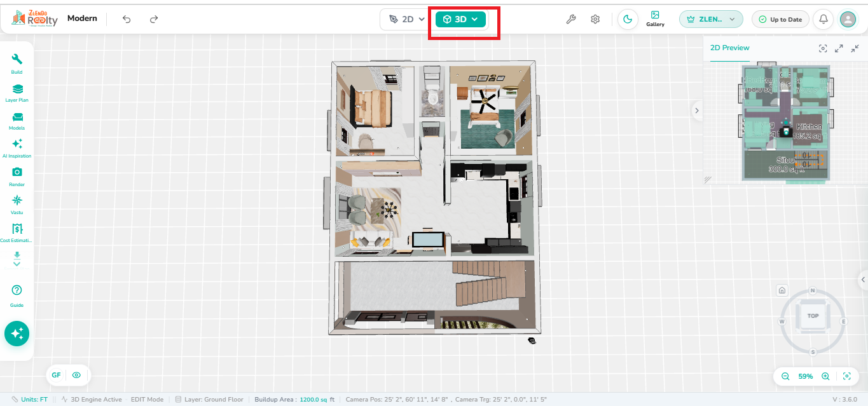The height and width of the screenshot is (406, 868).
Task: Open the Models library
Action: (x=17, y=121)
